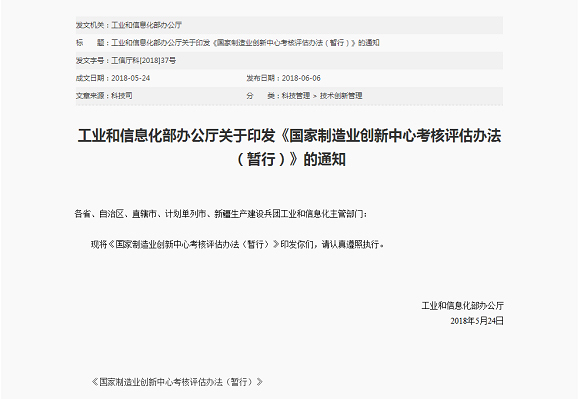Screen dimensions: 580x399
Task: Open the 技术创新管理 subcategory link
Action: (341, 96)
